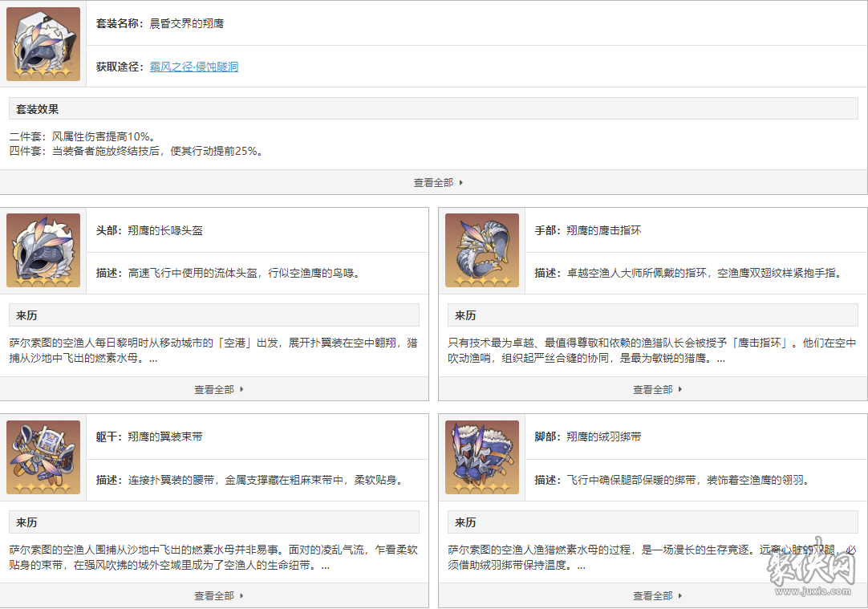The width and height of the screenshot is (868, 609).
Task: Expand 查看全部 in the 躯干 card
Action: pyautogui.click(x=219, y=596)
